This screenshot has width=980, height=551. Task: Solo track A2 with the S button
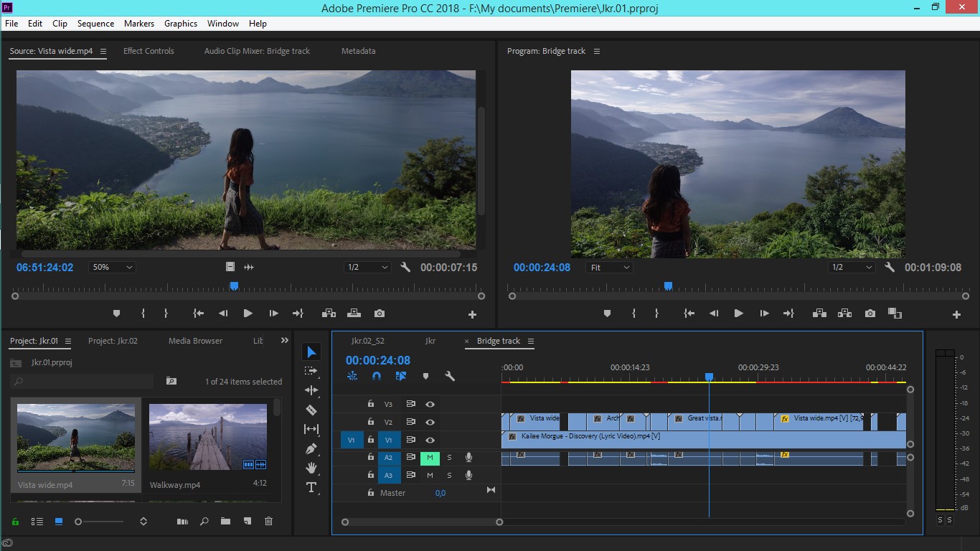(x=450, y=457)
